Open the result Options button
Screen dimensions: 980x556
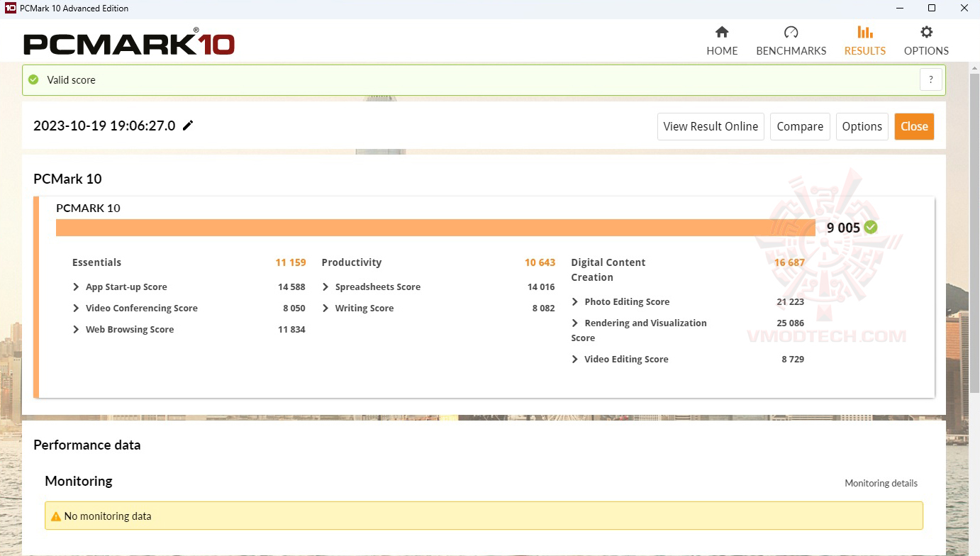pos(862,126)
